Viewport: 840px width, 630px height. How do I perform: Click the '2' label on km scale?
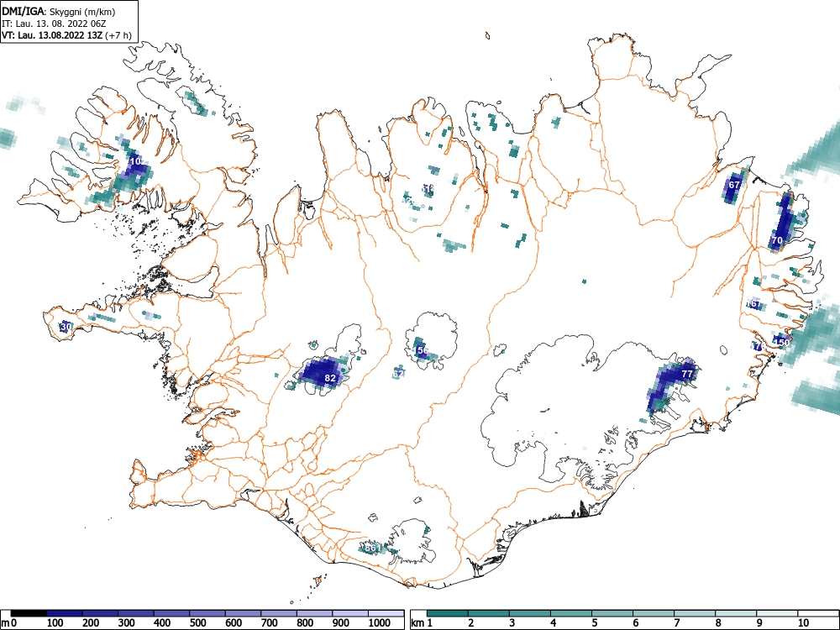pyautogui.click(x=471, y=623)
